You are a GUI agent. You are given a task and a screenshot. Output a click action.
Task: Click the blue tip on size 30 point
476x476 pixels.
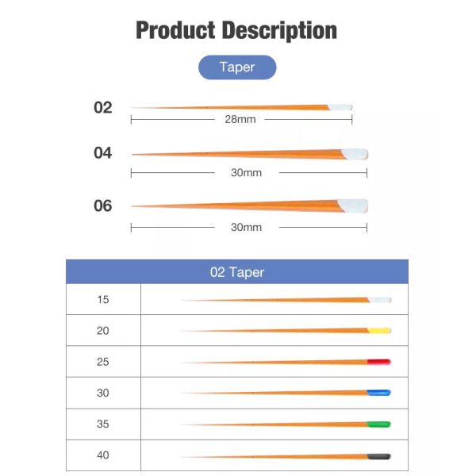click(379, 393)
